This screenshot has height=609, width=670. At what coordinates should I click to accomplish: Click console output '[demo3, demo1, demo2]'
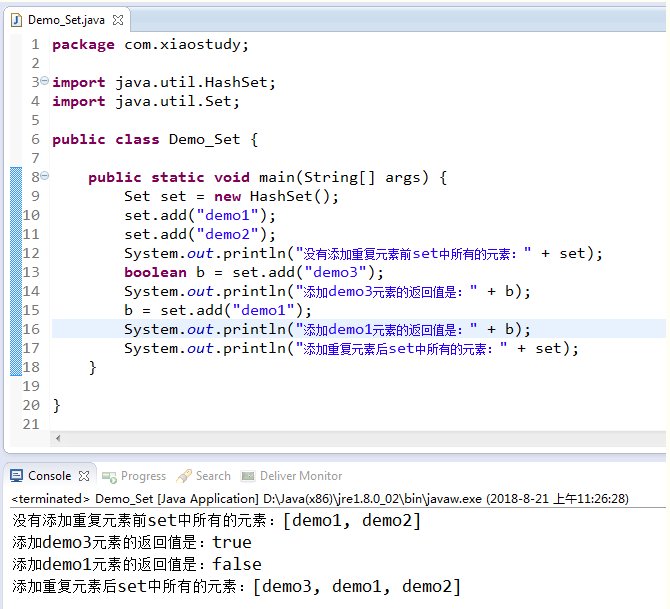(357, 586)
